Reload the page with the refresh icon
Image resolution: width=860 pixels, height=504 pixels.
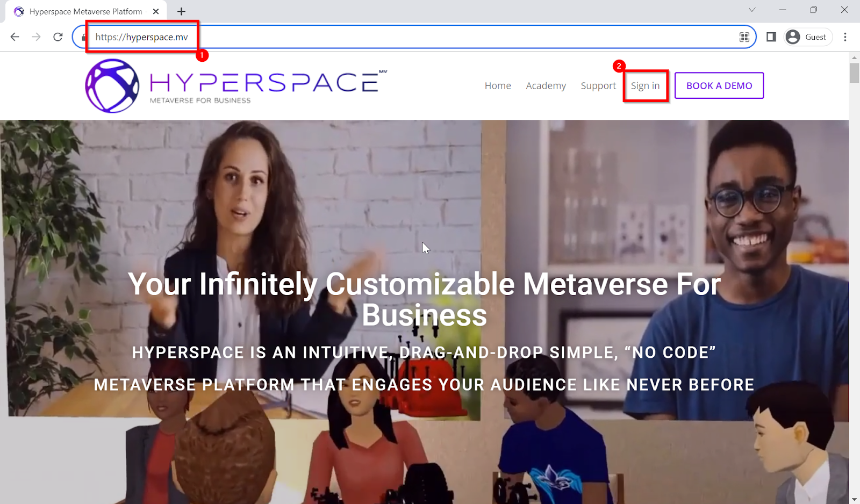58,37
